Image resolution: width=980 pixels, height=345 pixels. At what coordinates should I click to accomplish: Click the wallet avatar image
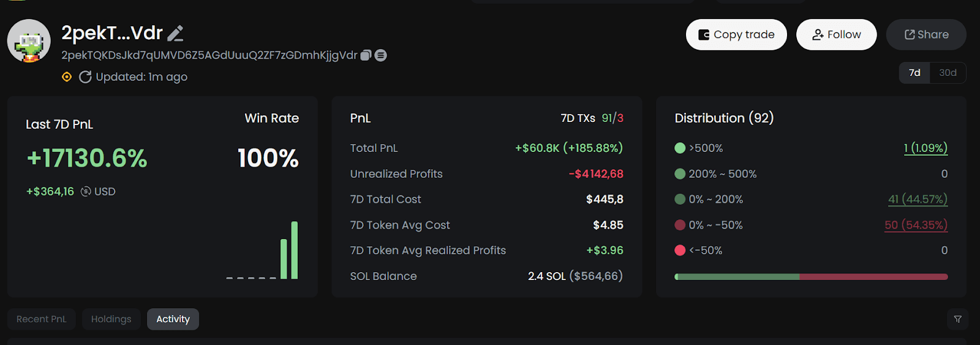[x=29, y=41]
